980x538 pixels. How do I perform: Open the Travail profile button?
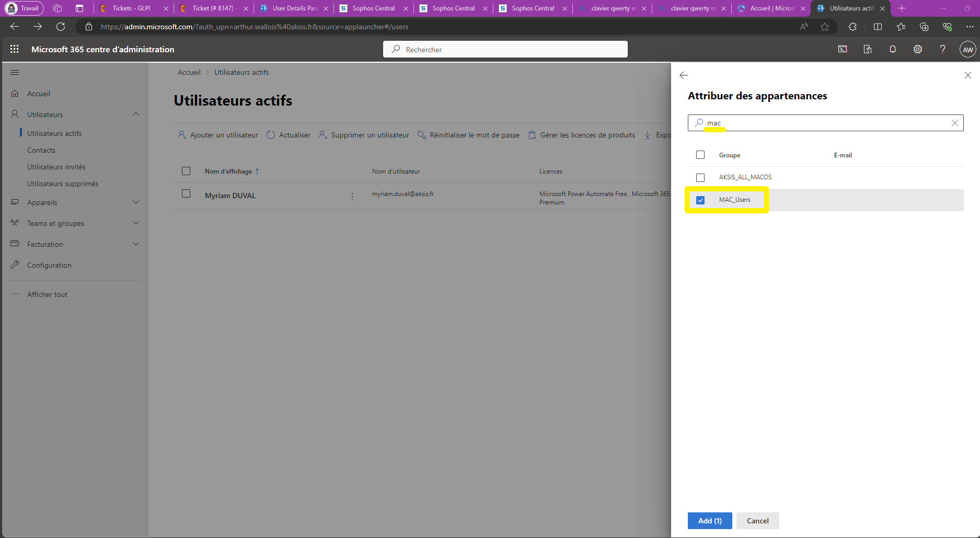pyautogui.click(x=24, y=8)
